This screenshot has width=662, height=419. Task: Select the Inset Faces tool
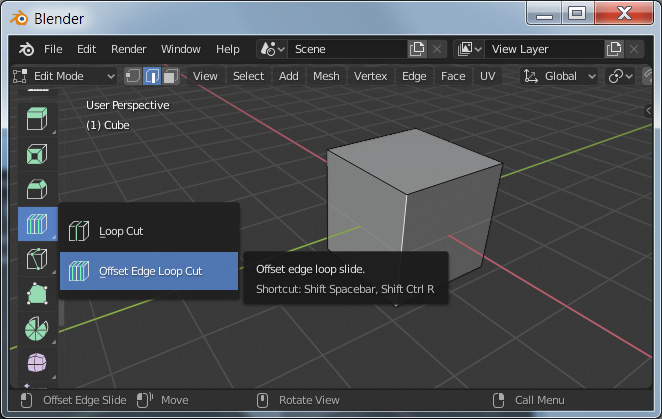(37, 155)
